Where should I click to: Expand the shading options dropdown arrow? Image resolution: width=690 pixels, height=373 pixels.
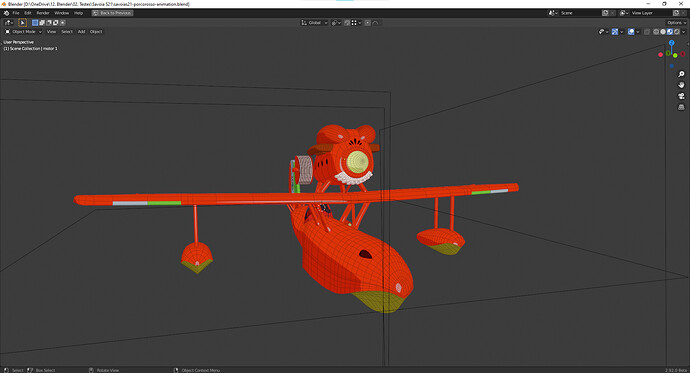(x=683, y=32)
